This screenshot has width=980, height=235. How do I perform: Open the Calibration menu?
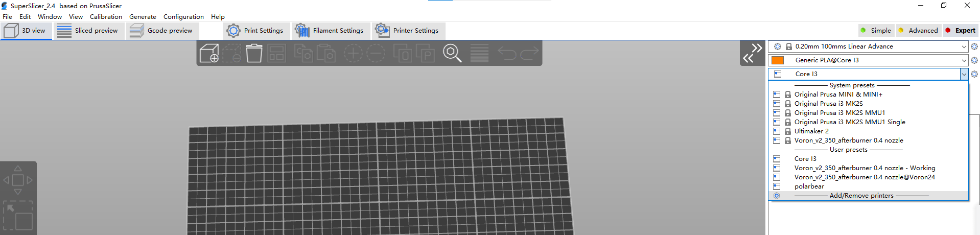[106, 17]
